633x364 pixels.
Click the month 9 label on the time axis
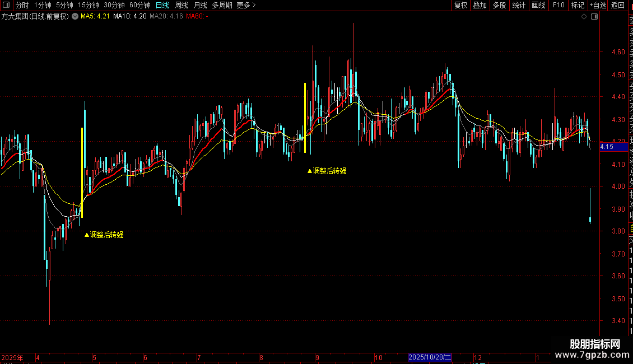(317, 358)
